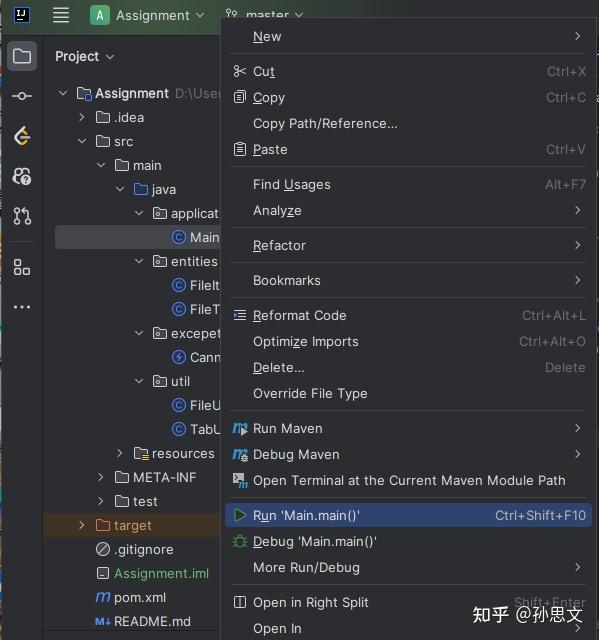Expand the target folder
Screen dimensions: 599x640
click(x=82, y=525)
